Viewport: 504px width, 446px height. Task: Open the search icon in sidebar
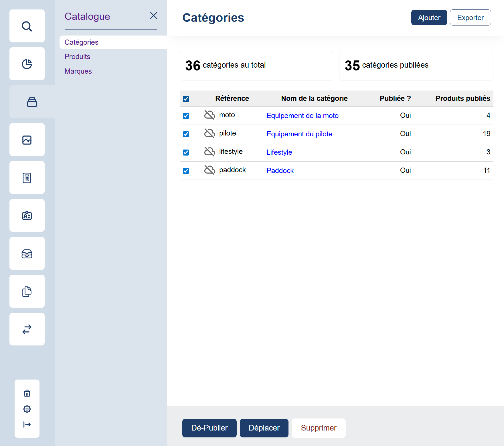27,26
